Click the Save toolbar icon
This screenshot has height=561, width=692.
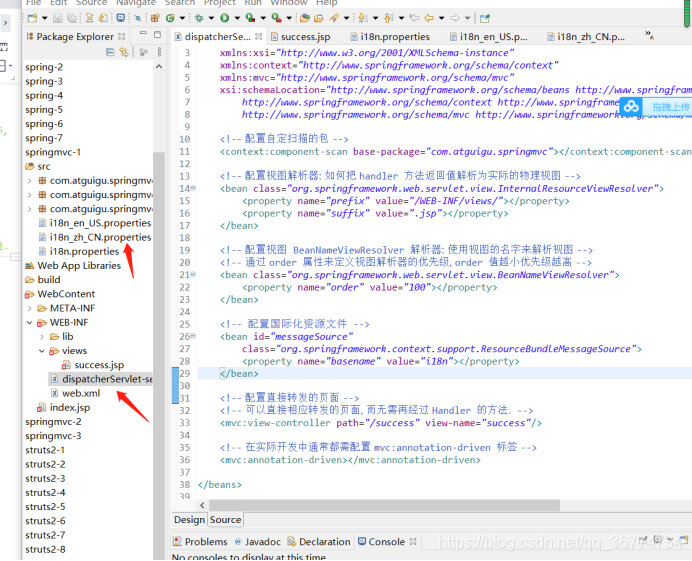click(x=58, y=18)
